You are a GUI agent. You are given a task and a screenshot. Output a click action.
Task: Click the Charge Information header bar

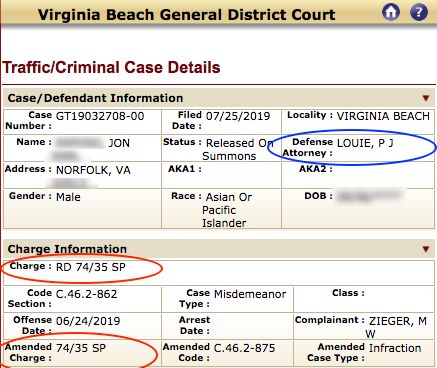(x=219, y=249)
